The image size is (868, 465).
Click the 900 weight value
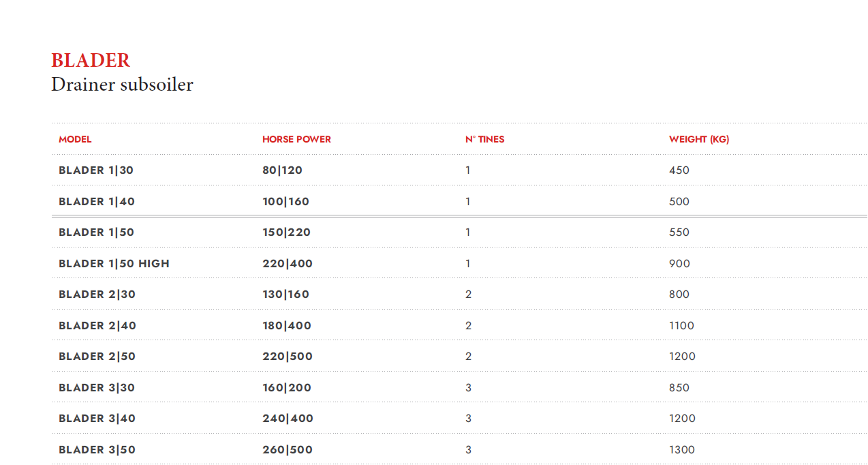click(x=679, y=264)
